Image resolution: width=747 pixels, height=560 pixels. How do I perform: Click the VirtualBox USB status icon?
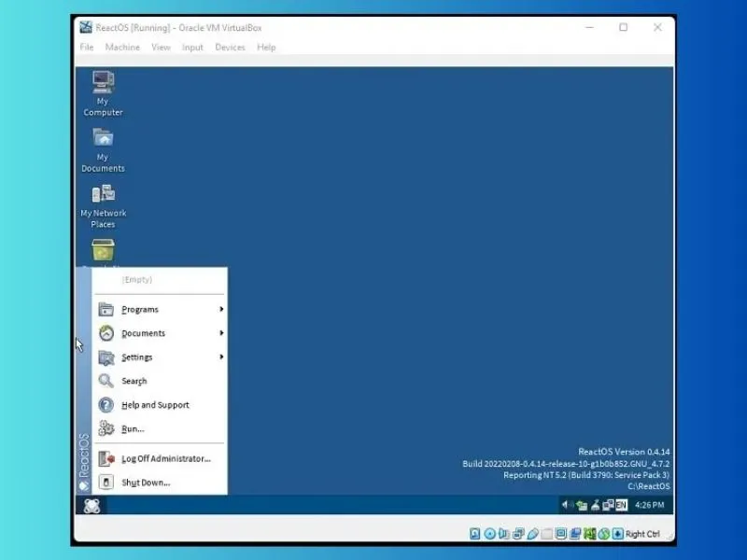click(x=532, y=534)
